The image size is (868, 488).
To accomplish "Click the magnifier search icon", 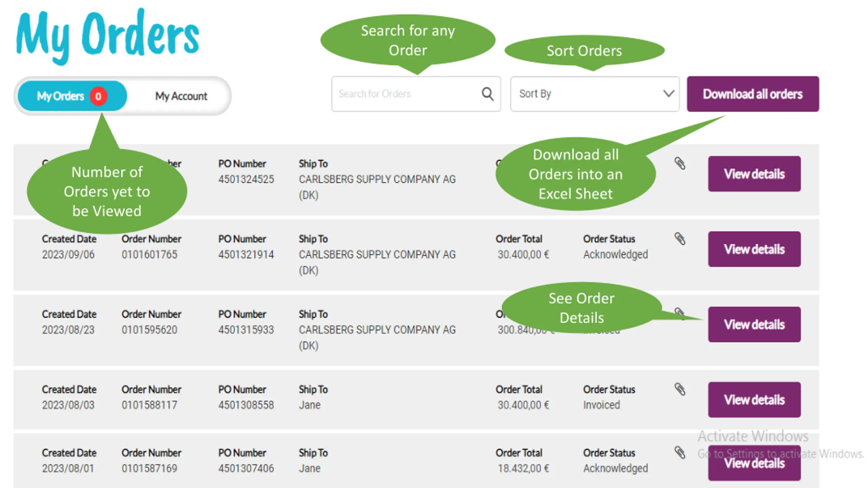I will [487, 94].
